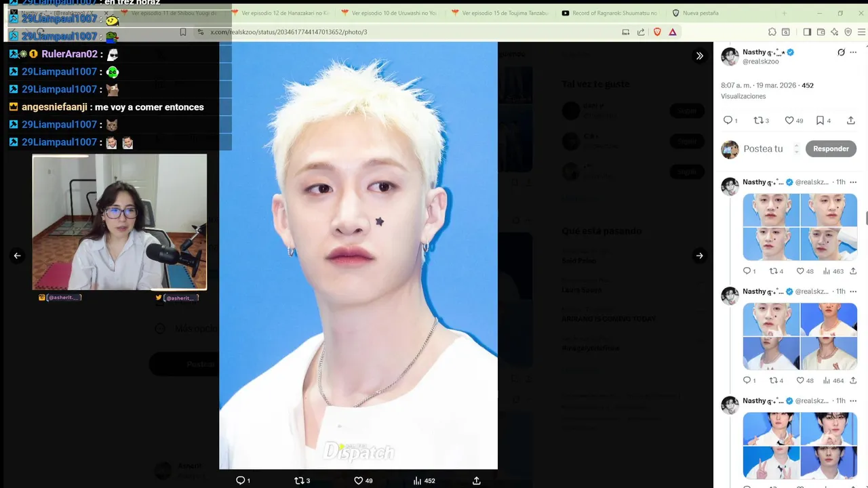Click the address bar URL x.com/realskzoo
This screenshot has height=488, width=868.
pyautogui.click(x=289, y=32)
